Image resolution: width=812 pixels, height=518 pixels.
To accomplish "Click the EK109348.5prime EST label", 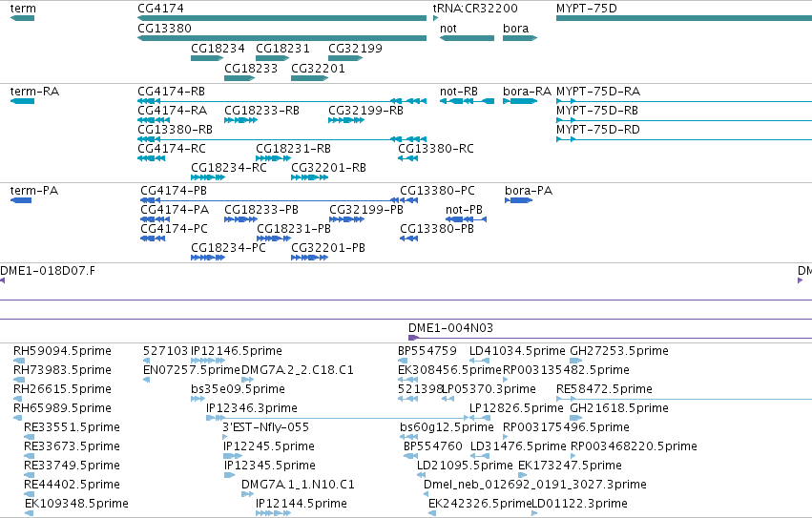I will point(76,504).
